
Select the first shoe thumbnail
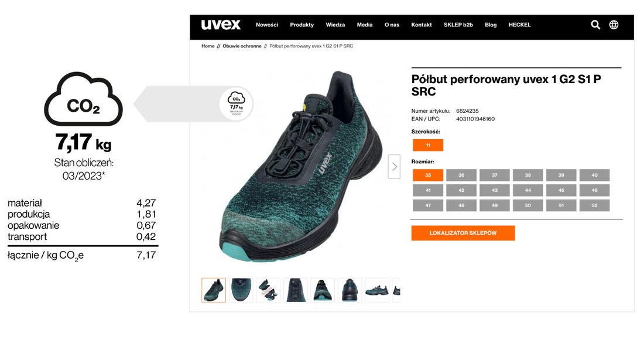[214, 290]
